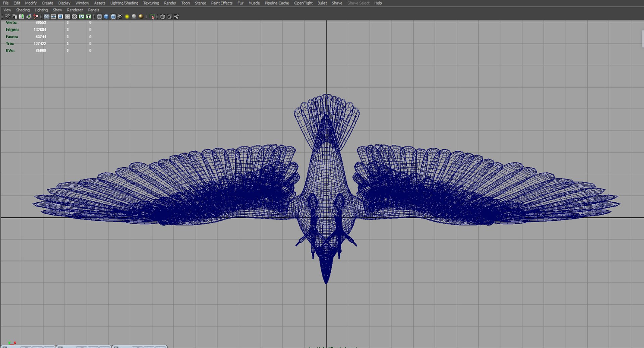Image resolution: width=644 pixels, height=348 pixels.
Task: Click the Isolate Select icon
Action: (x=152, y=16)
